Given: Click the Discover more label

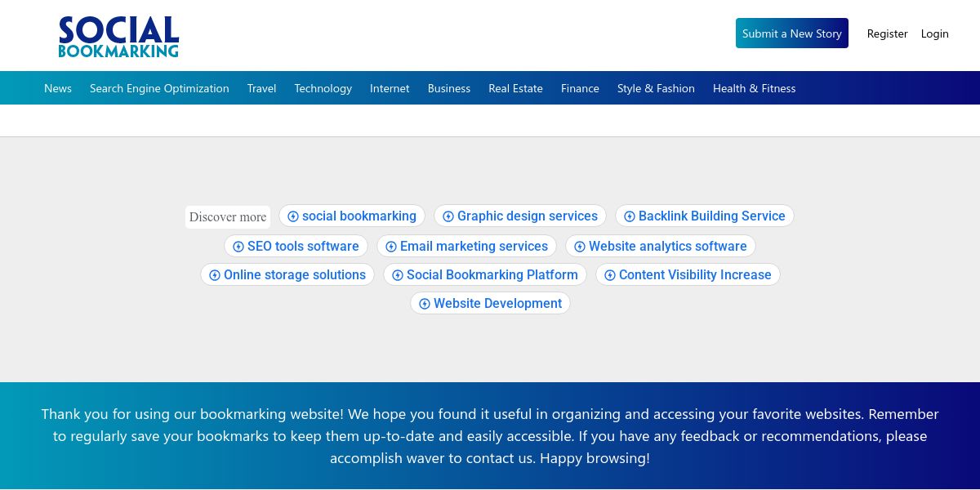Looking at the screenshot, I should point(228,216).
